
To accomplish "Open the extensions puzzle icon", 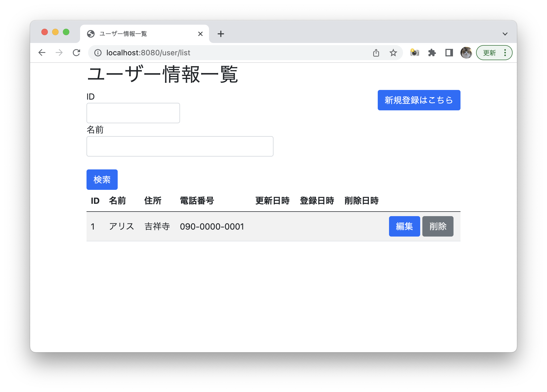I will (432, 53).
